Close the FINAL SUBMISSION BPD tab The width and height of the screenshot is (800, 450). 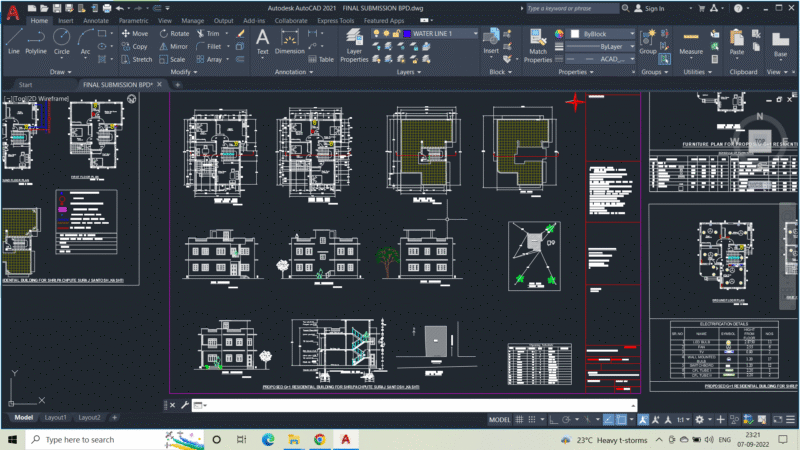[x=159, y=84]
